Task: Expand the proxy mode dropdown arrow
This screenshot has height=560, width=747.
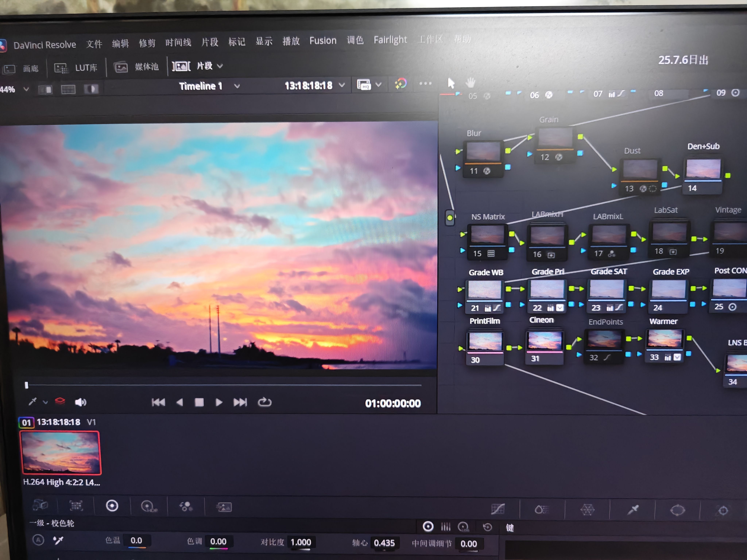Action: tap(379, 84)
